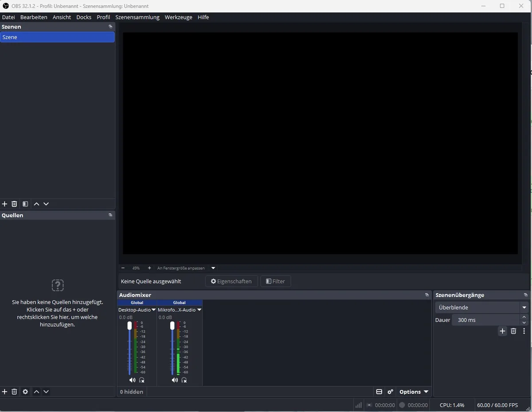This screenshot has width=532, height=412.
Task: Click the Dauer 300 ms input field
Action: [x=486, y=320]
